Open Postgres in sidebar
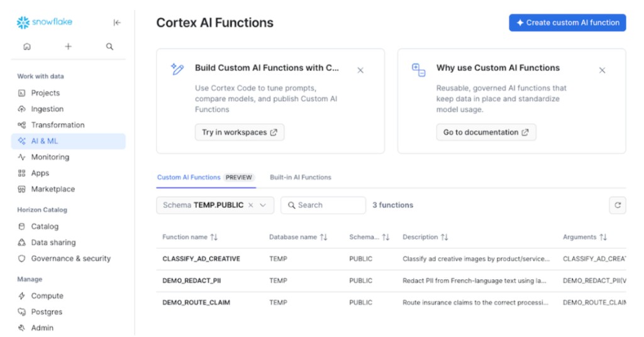The width and height of the screenshot is (644, 337). point(68,312)
